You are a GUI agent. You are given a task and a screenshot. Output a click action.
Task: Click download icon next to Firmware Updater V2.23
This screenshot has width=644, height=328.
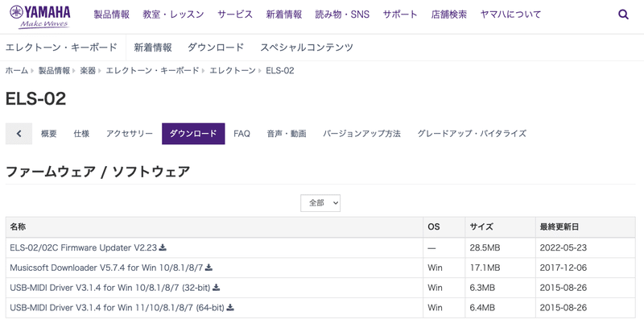[x=163, y=247]
